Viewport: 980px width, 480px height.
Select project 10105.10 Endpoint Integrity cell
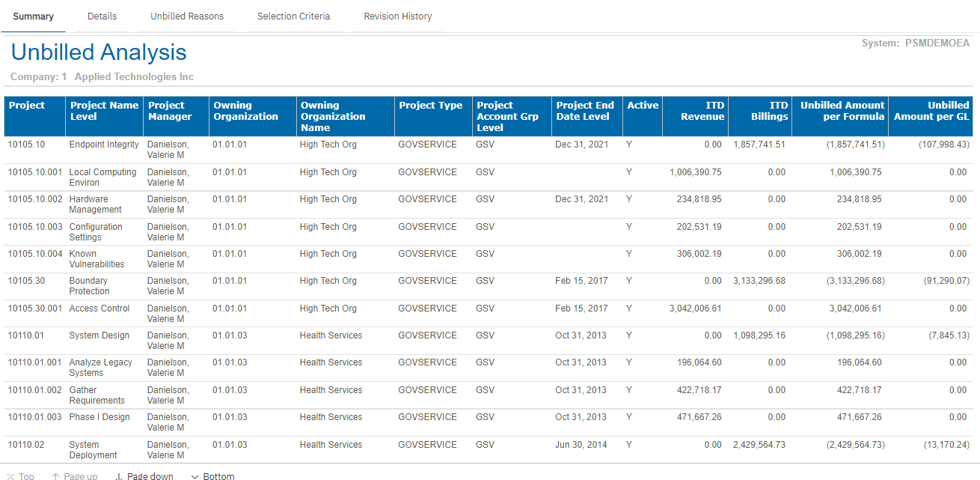(x=26, y=145)
